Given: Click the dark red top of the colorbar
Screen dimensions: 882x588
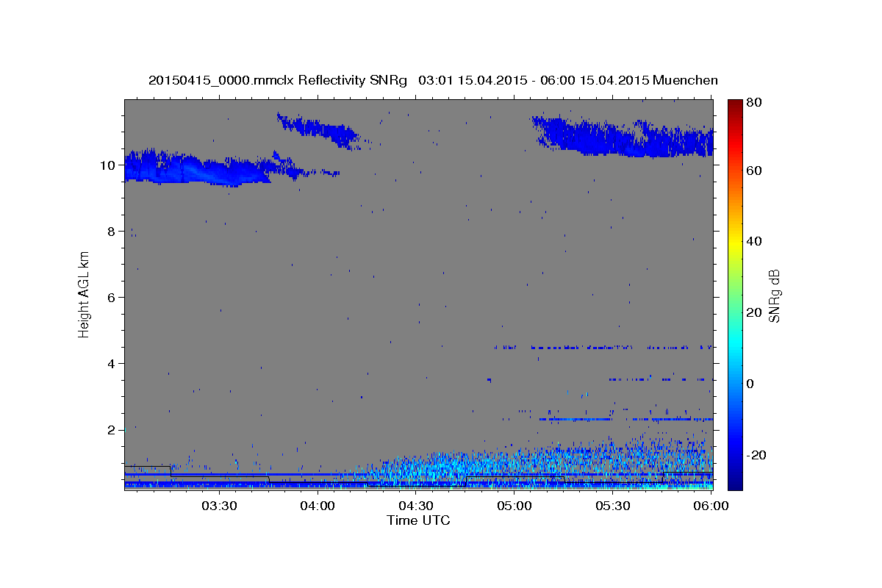Looking at the screenshot, I should coord(735,104).
